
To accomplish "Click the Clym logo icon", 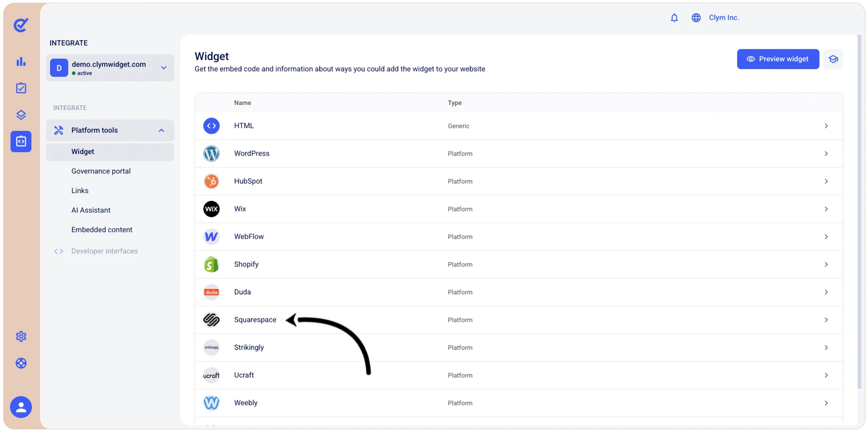I will click(21, 25).
